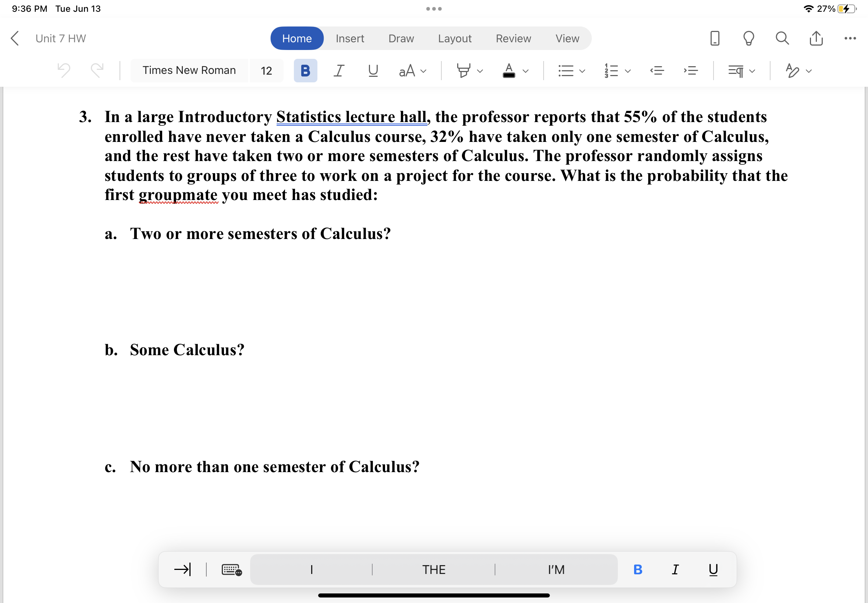This screenshot has width=868, height=603.
Task: Apply underline formatting
Action: pyautogui.click(x=372, y=70)
